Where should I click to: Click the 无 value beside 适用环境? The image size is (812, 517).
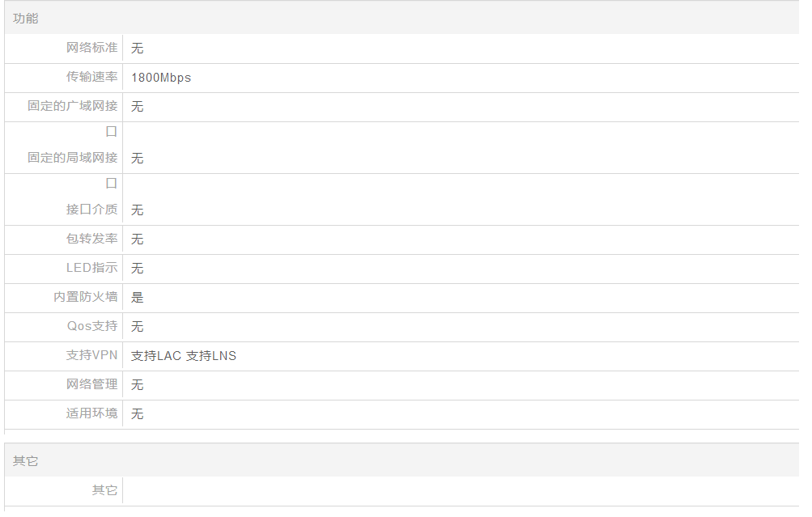tap(138, 414)
